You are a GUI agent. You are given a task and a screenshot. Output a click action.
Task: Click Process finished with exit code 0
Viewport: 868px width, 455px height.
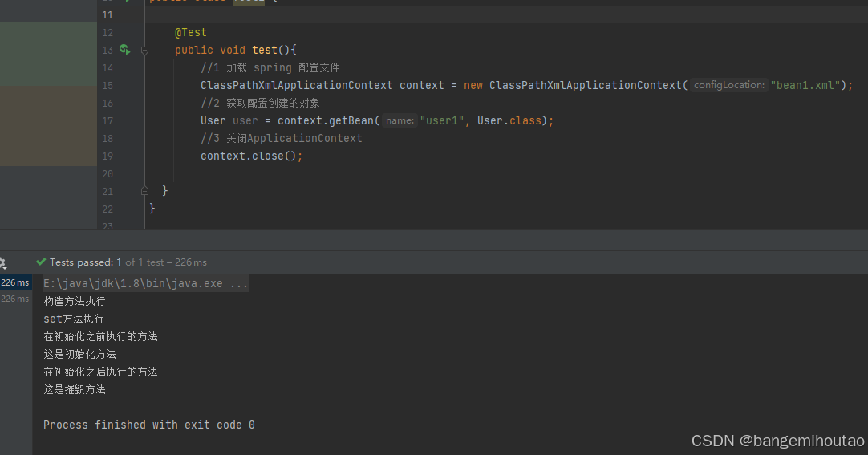pos(149,425)
